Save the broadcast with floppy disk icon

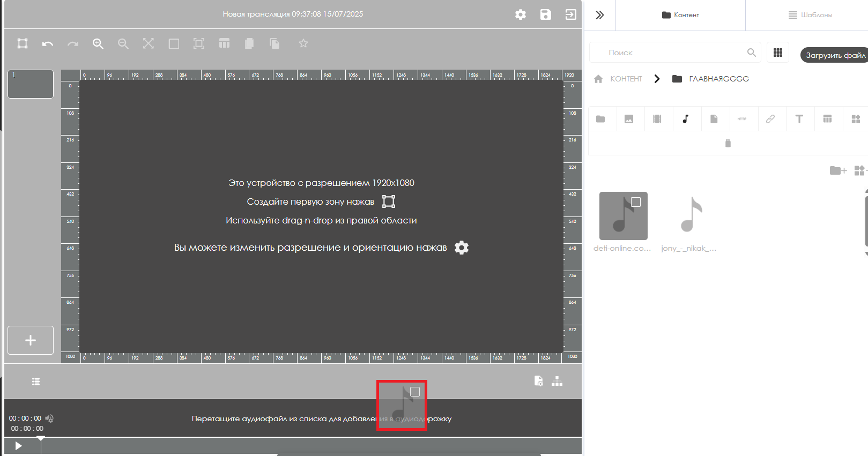click(545, 14)
